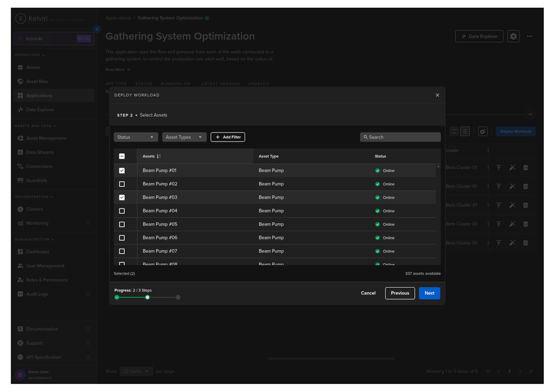Viewport: 555px width, 392px height.
Task: Click the settings gear next to Data Explorer
Action: 513,36
